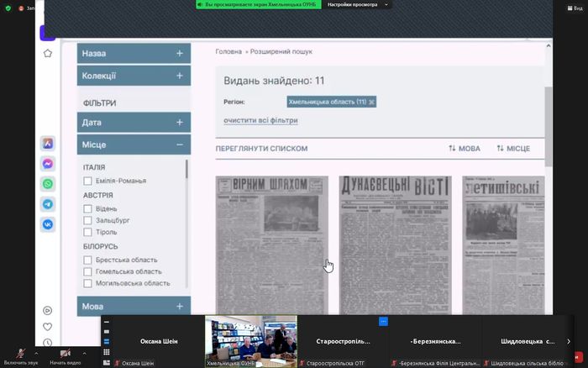Go to the Головна breadcrumb
This screenshot has height=368, width=588.
228,51
